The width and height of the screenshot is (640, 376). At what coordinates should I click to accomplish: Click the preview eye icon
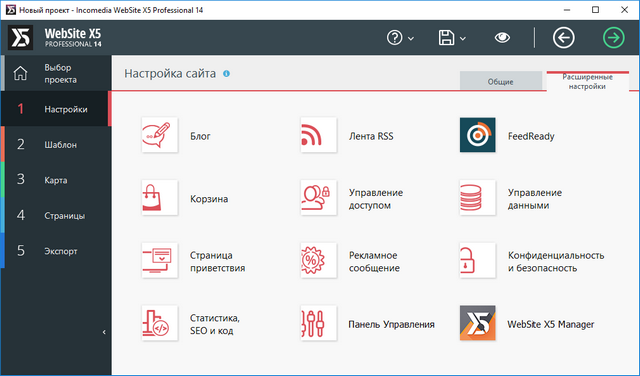coord(502,38)
